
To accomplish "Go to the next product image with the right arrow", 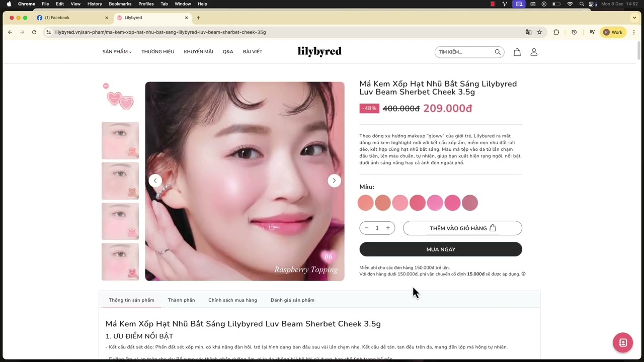I will click(334, 180).
